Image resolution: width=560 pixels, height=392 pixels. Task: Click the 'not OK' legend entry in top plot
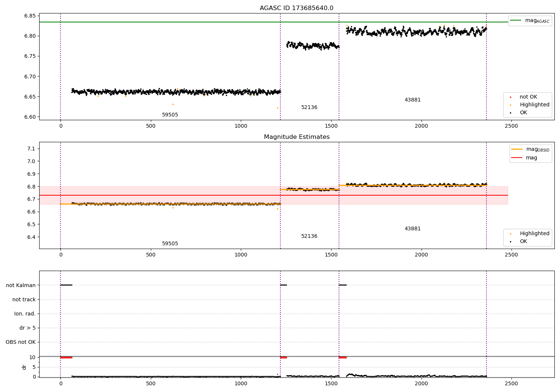[x=524, y=97]
